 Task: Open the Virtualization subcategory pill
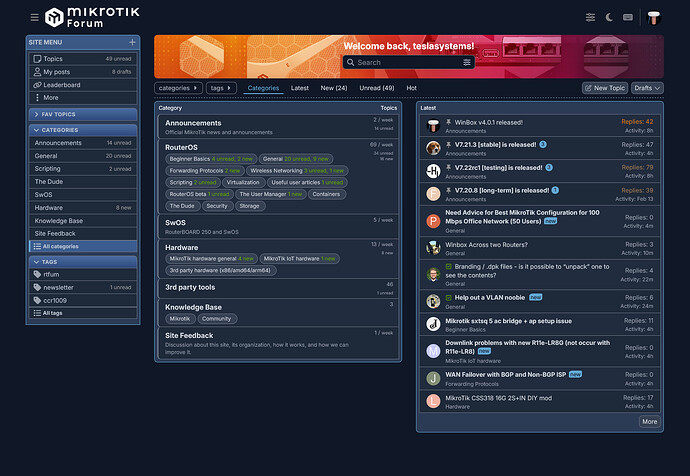click(243, 182)
